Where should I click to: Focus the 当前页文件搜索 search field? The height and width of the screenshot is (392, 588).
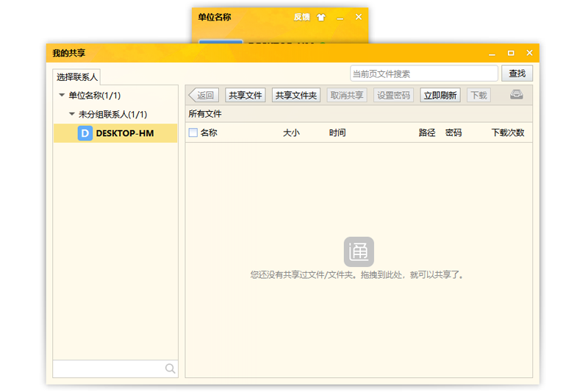[423, 74]
